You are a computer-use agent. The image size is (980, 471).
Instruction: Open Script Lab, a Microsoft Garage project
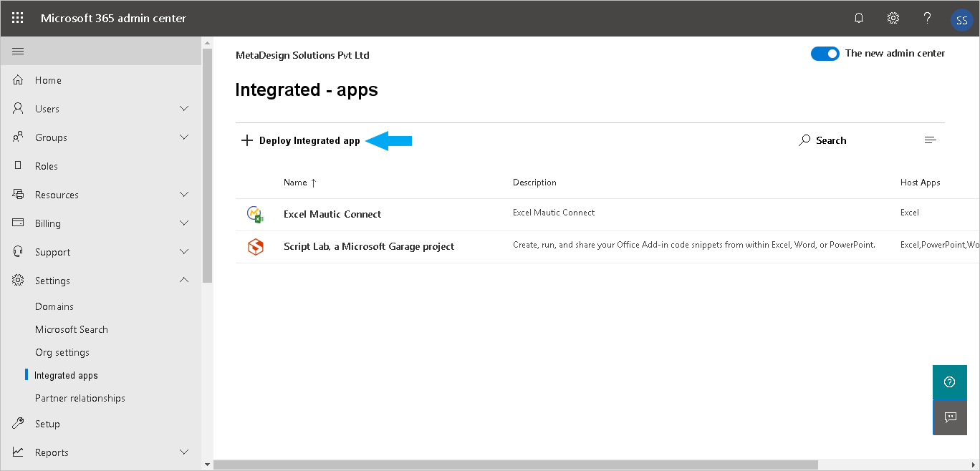pos(369,246)
